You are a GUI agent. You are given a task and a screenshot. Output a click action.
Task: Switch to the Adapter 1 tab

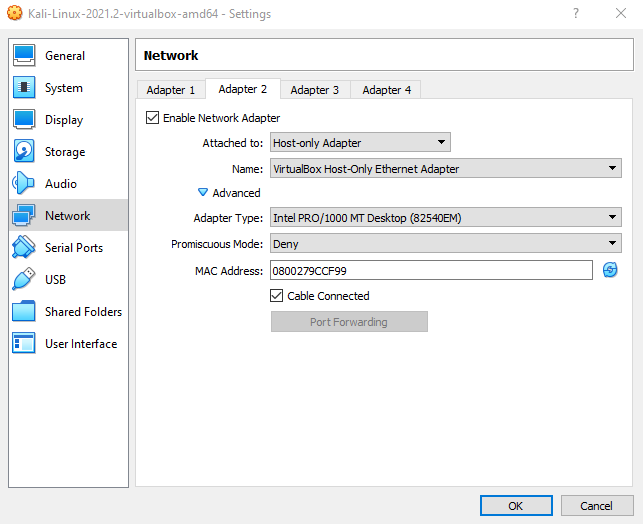pos(171,90)
